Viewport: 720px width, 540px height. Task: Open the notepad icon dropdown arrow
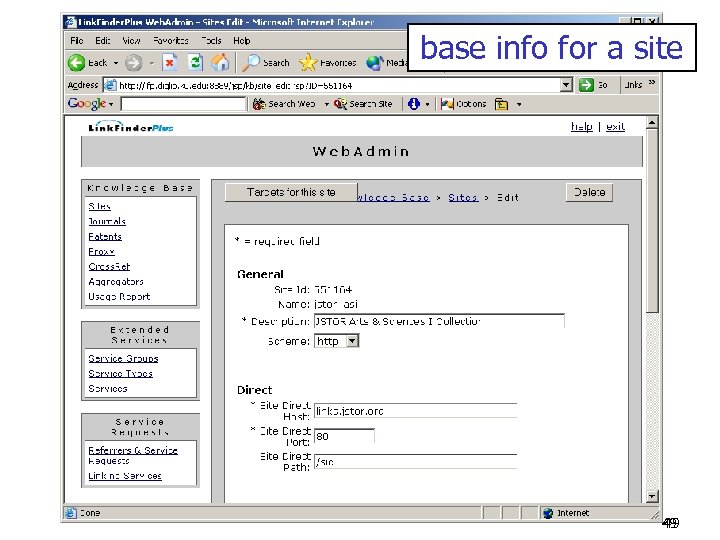point(519,105)
